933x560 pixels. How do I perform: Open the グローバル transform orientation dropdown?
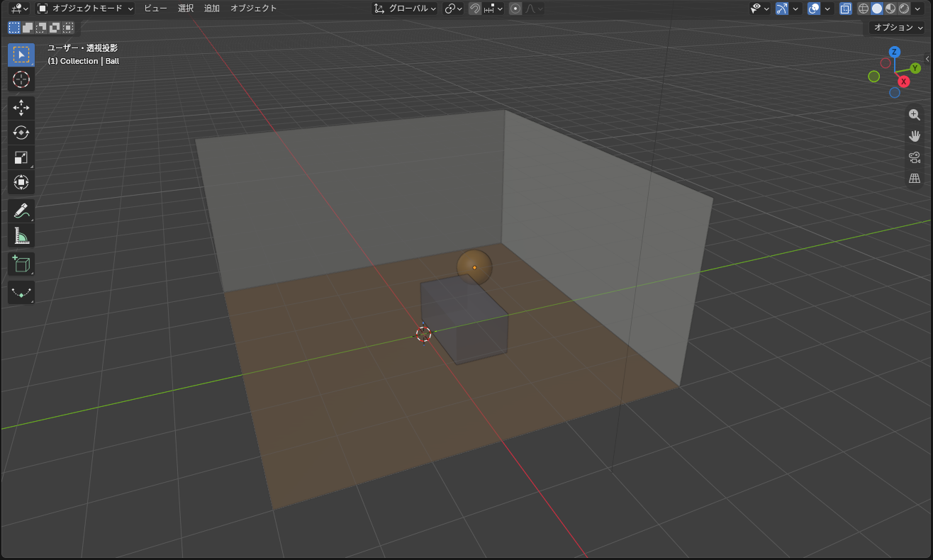(405, 9)
